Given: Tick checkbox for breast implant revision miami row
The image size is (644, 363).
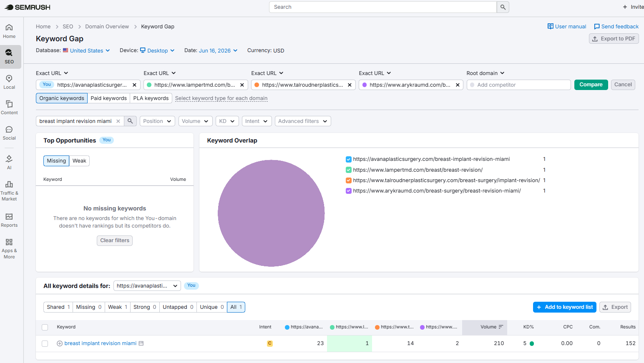Looking at the screenshot, I should [x=45, y=343].
